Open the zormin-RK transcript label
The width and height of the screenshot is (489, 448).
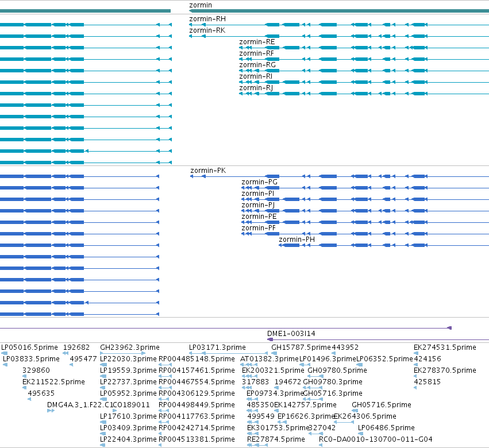207,30
